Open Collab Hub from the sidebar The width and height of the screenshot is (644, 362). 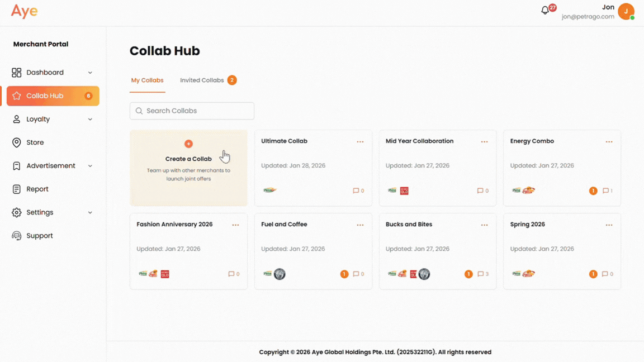click(x=45, y=96)
